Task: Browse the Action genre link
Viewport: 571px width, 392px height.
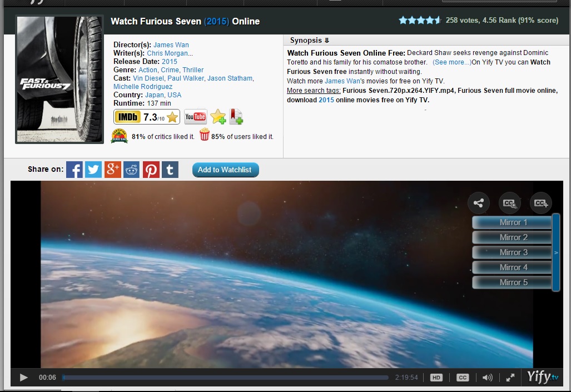Action: pyautogui.click(x=148, y=70)
